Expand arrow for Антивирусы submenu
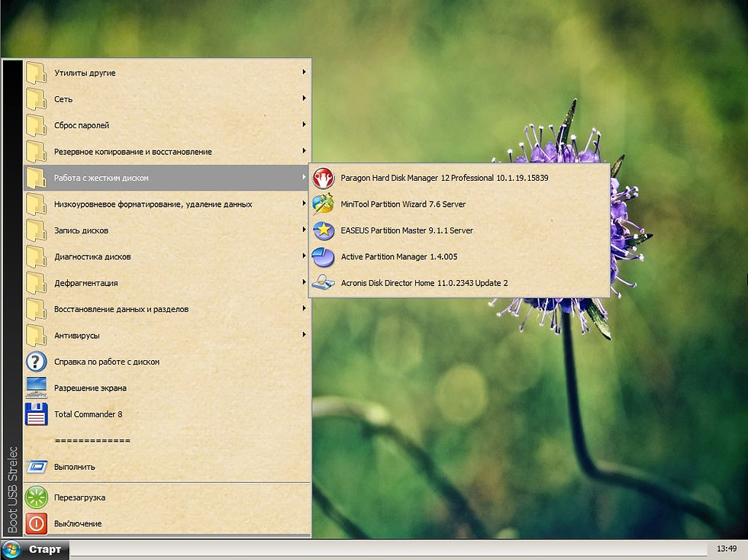This screenshot has height=560, width=748. [x=304, y=334]
